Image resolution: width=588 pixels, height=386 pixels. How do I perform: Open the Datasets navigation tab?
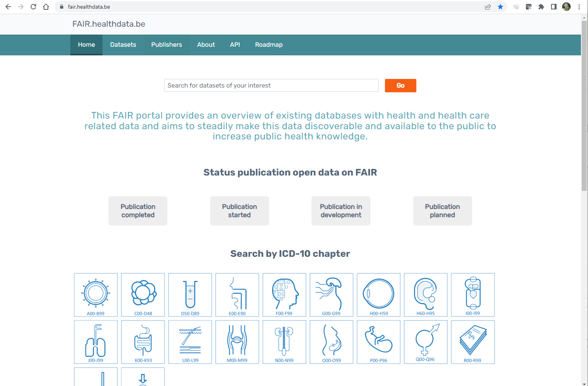[x=123, y=45]
